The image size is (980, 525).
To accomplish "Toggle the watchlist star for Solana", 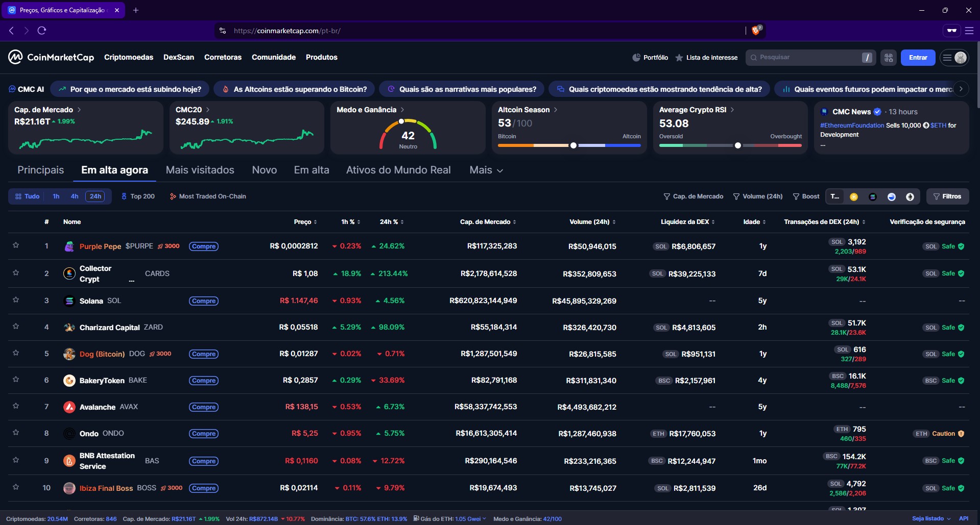I will tap(16, 300).
